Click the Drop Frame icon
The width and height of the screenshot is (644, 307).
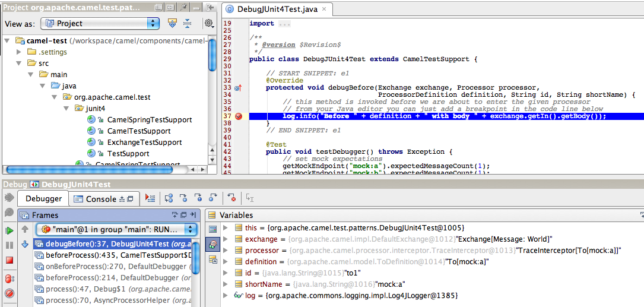(231, 198)
